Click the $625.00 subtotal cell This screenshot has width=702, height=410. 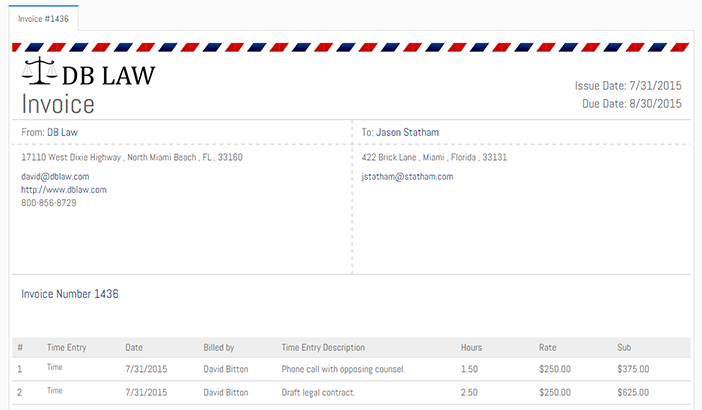[x=633, y=392]
